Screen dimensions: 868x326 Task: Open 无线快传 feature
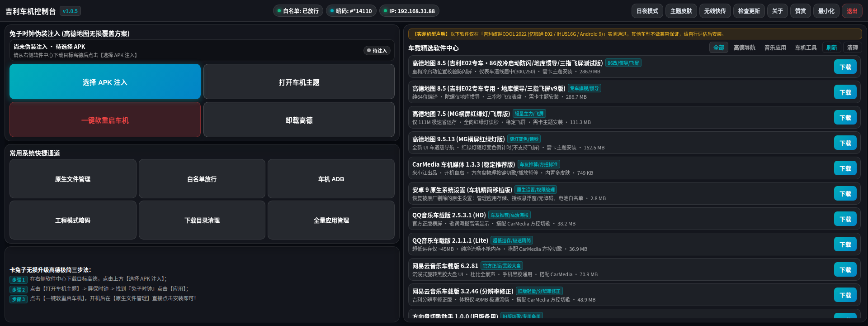click(715, 11)
